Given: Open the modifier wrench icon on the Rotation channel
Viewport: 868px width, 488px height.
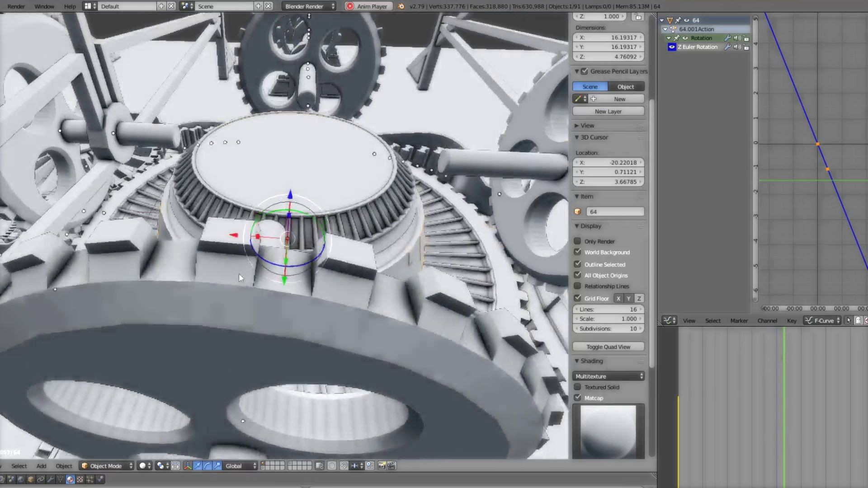Looking at the screenshot, I should click(x=727, y=38).
